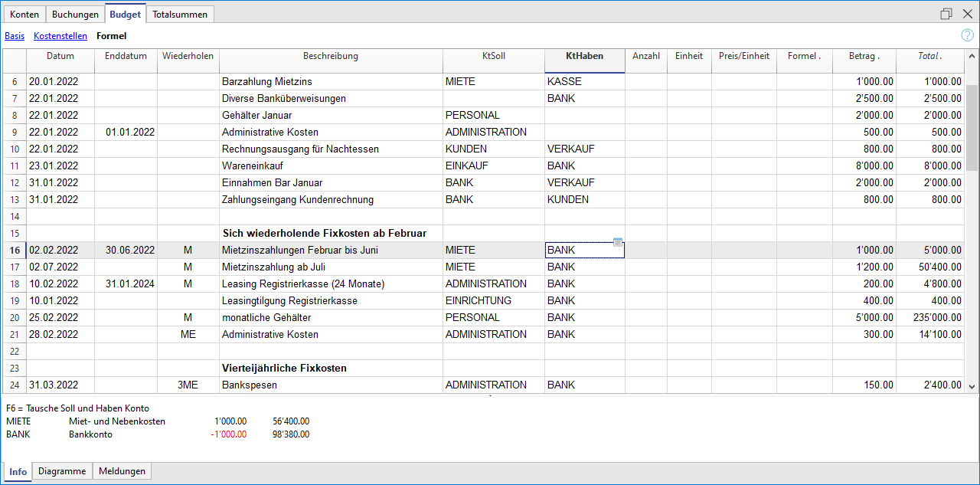Open the Basis view link
This screenshot has height=485, width=980.
15,36
